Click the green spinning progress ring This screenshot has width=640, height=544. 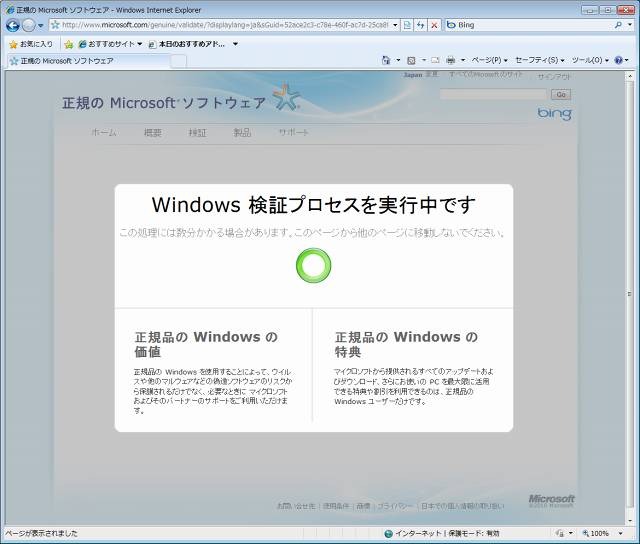313,265
